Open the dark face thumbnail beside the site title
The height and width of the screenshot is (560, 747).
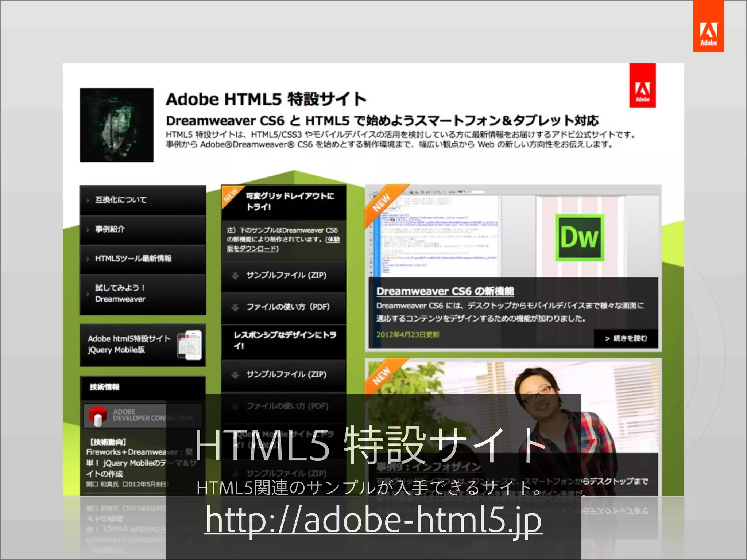click(x=117, y=125)
